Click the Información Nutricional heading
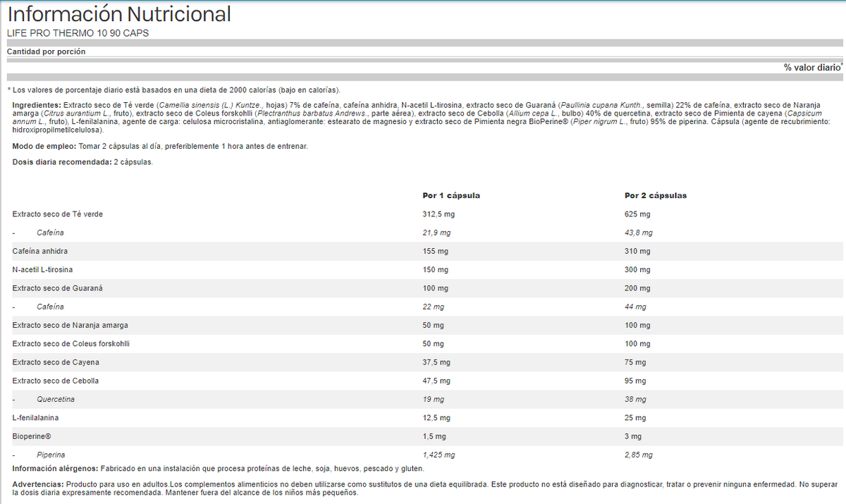846x504 pixels. tap(119, 14)
